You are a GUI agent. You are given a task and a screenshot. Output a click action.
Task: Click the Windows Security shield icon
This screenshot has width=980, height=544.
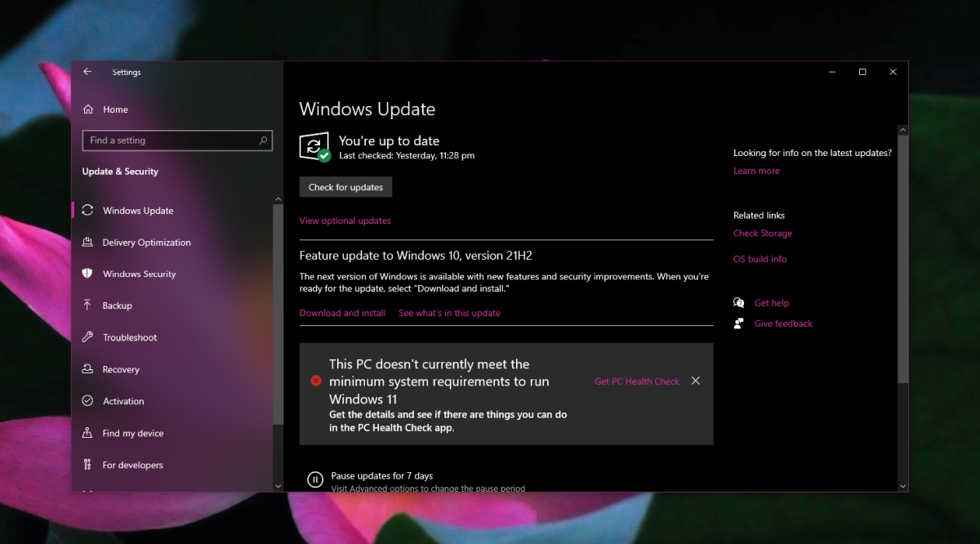[x=87, y=274]
